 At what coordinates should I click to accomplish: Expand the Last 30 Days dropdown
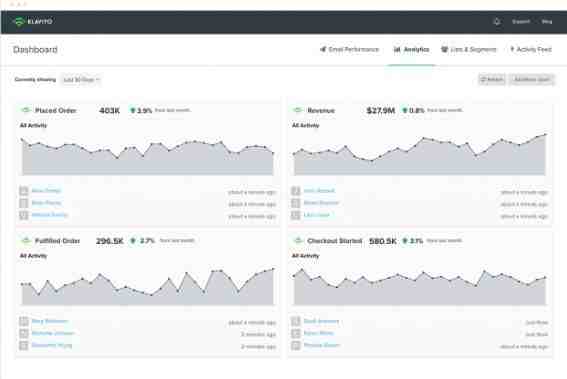coord(81,80)
